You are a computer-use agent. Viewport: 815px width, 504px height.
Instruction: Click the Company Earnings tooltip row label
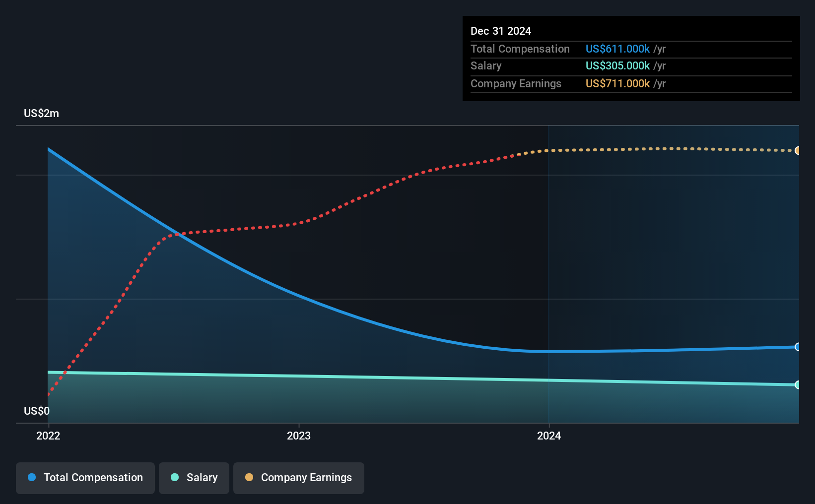[x=516, y=83]
